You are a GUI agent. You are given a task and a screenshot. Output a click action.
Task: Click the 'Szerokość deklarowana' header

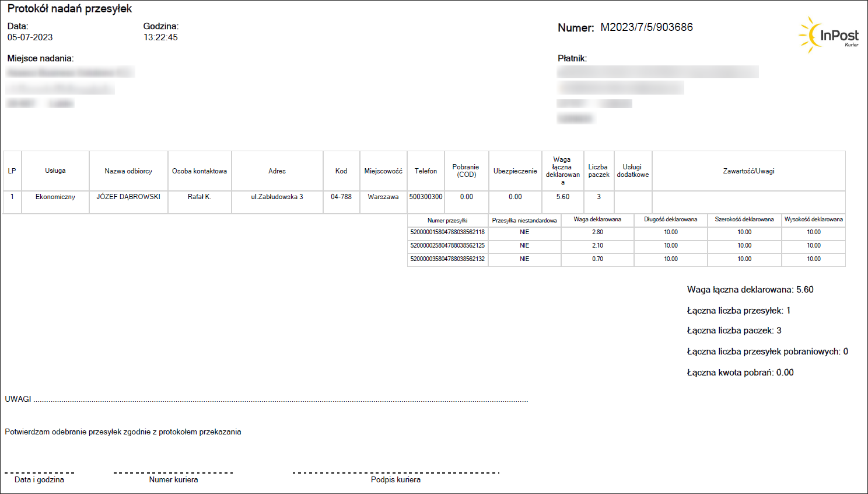click(x=744, y=220)
